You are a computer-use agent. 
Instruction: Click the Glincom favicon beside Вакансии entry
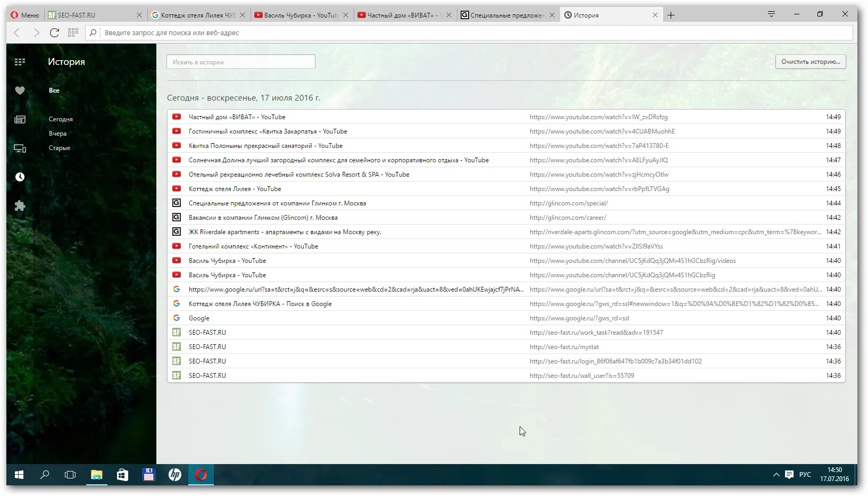[177, 218]
